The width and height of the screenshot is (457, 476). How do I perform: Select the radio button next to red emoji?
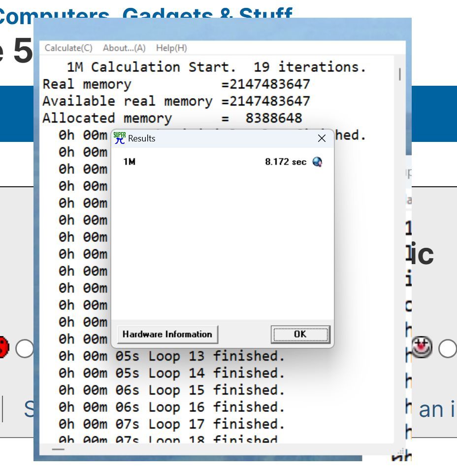(24, 348)
